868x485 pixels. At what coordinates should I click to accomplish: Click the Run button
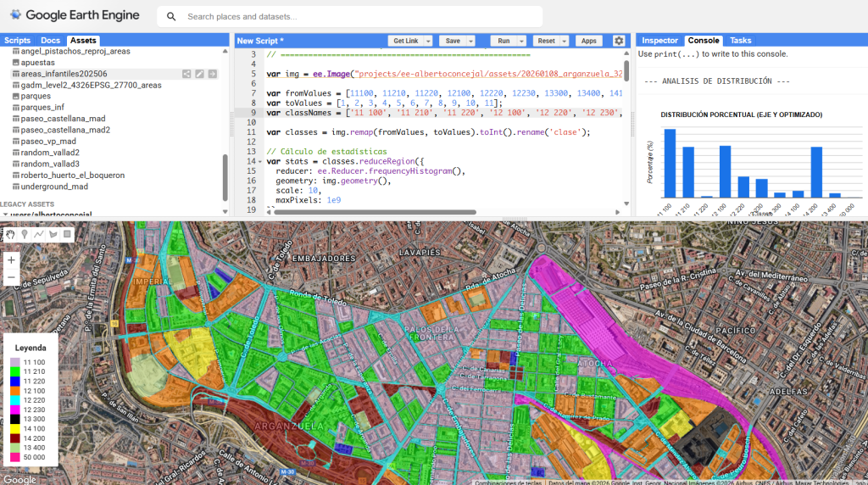(x=504, y=41)
